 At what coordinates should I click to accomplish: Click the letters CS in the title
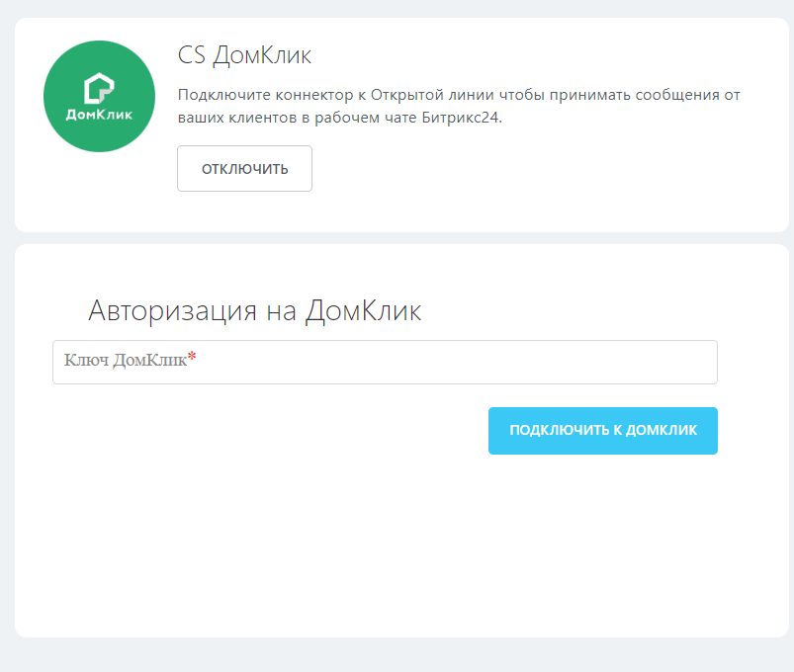coord(191,54)
